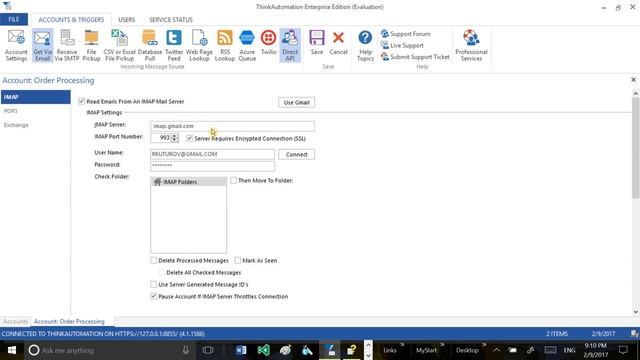Open Web Page Lookup source
This screenshot has width=640, height=360.
(199, 45)
